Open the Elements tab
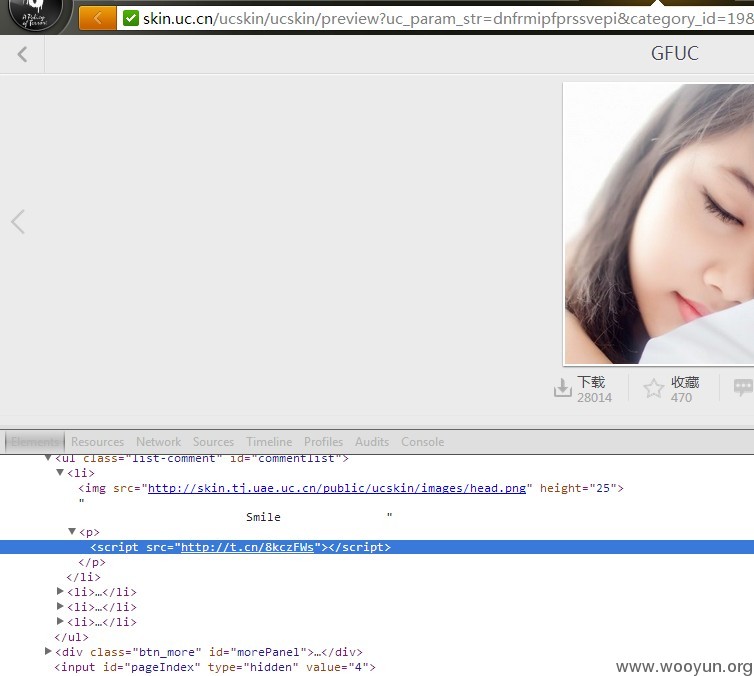754x676 pixels. pos(35,442)
